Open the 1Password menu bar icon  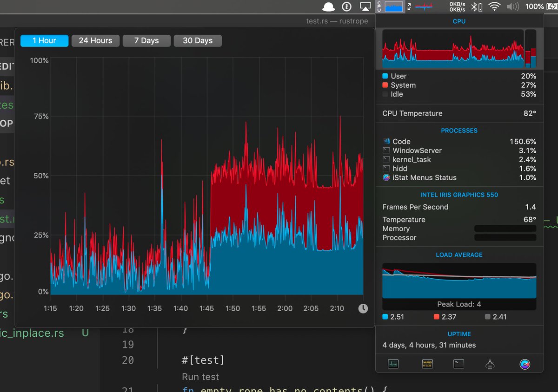tap(346, 7)
